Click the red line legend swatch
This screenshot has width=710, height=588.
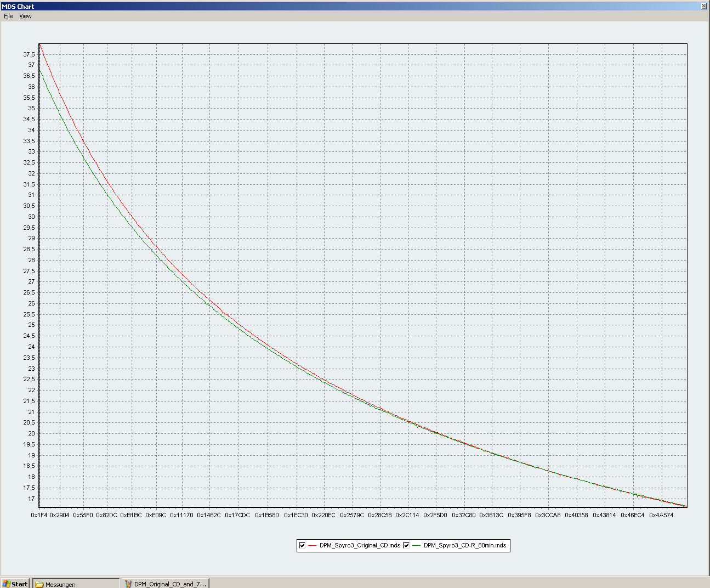click(313, 545)
